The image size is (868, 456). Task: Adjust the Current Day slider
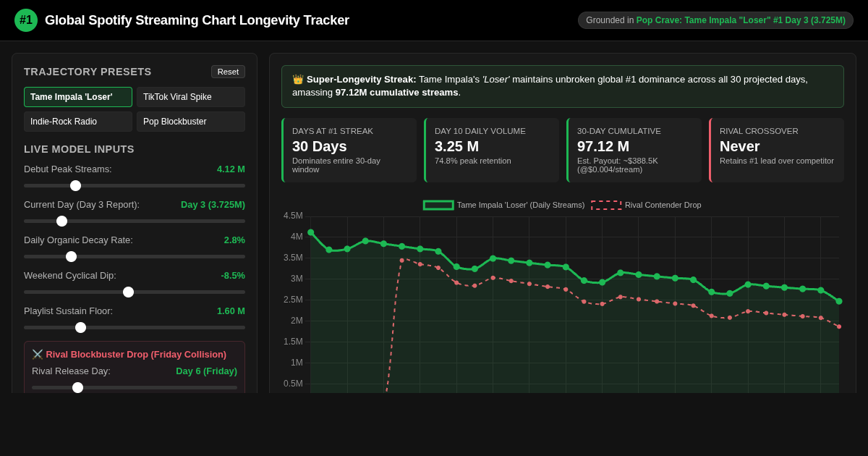(x=135, y=221)
